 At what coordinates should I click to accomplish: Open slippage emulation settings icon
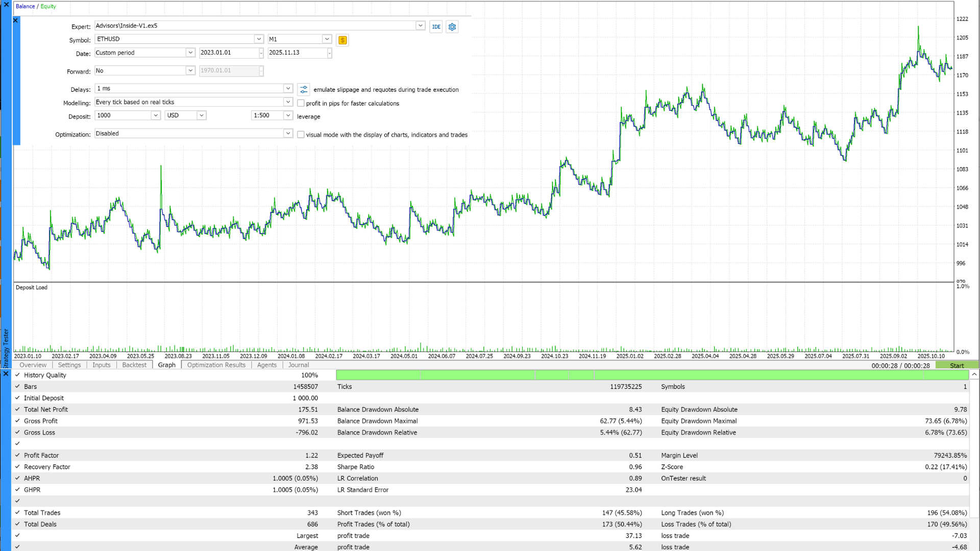click(304, 90)
